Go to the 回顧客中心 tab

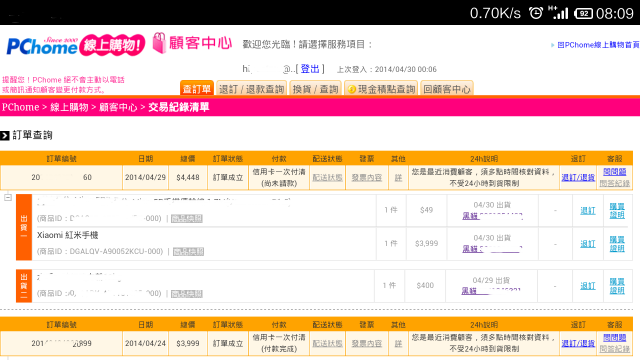(447, 89)
